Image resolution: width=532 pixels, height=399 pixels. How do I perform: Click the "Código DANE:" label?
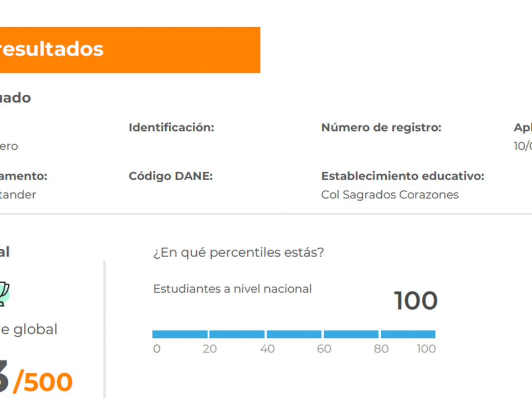click(171, 176)
